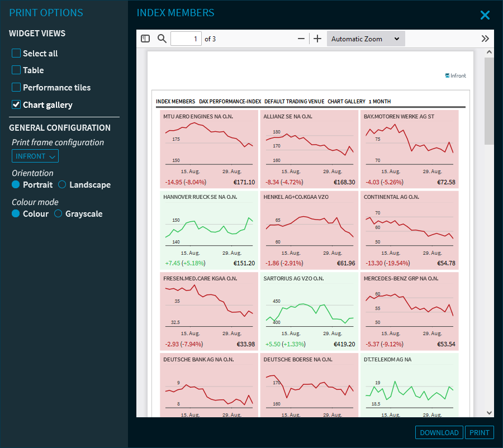Image resolution: width=503 pixels, height=448 pixels.
Task: Click the Infront logo in preview
Action: [x=455, y=75]
